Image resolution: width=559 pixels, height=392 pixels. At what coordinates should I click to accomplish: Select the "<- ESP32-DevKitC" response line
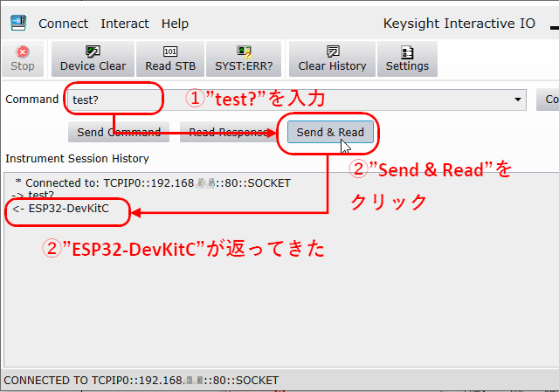(60, 209)
